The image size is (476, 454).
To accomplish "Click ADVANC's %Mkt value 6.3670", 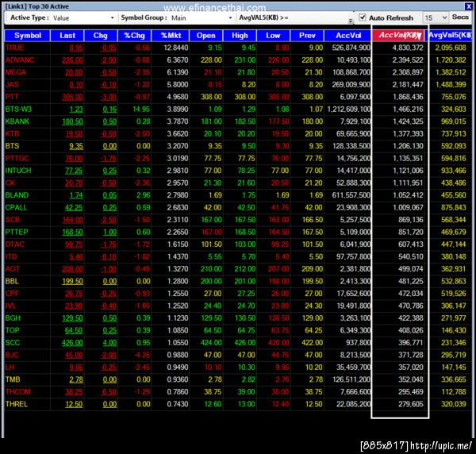I will [x=177, y=60].
